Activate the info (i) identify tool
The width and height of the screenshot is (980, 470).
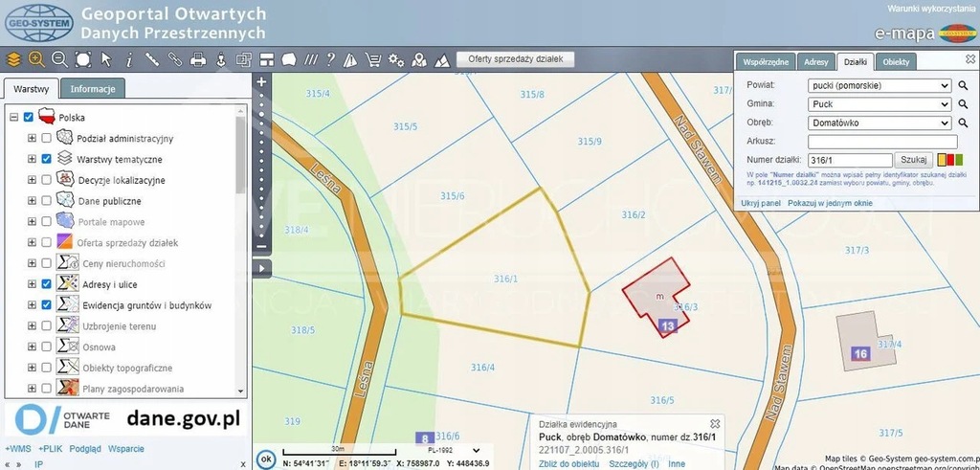coord(129,60)
